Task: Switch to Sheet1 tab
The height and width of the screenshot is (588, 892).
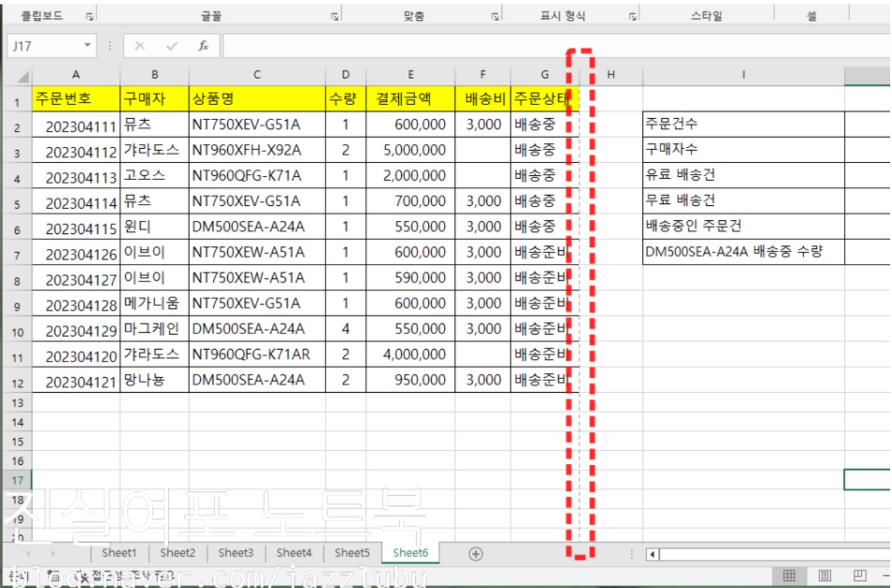Action: point(119,553)
